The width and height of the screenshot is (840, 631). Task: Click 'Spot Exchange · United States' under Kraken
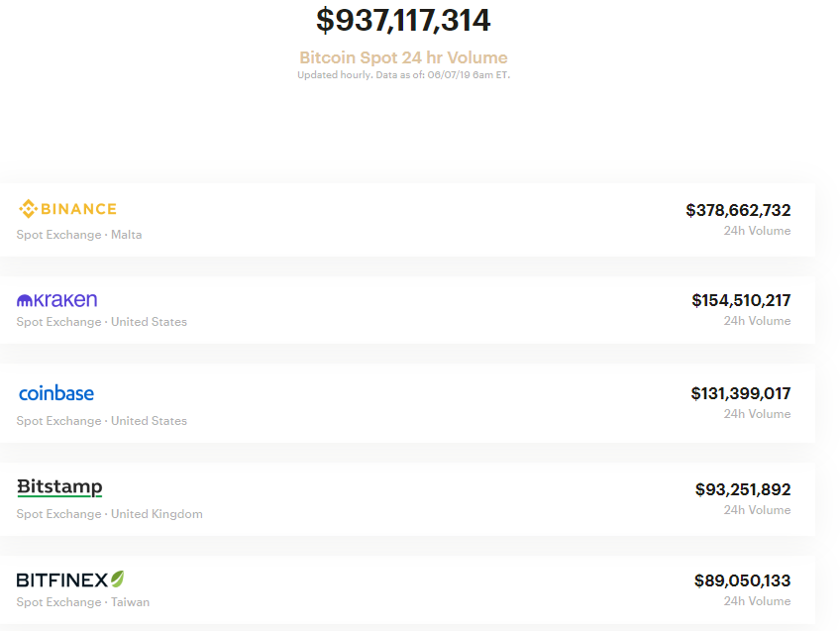tap(102, 322)
